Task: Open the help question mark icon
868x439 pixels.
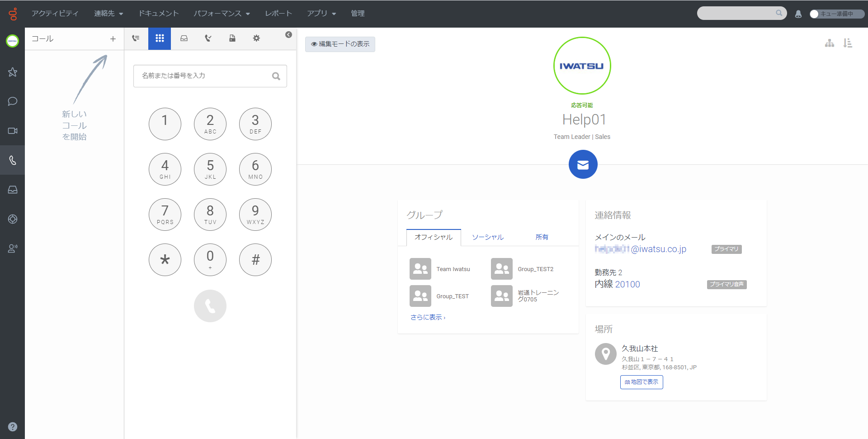Action: tap(13, 427)
